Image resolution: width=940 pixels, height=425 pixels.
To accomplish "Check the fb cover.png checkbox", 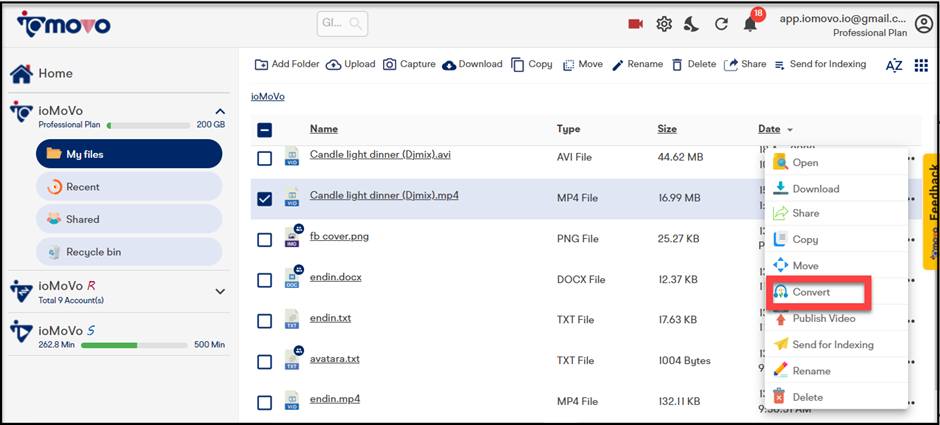I will coord(264,240).
